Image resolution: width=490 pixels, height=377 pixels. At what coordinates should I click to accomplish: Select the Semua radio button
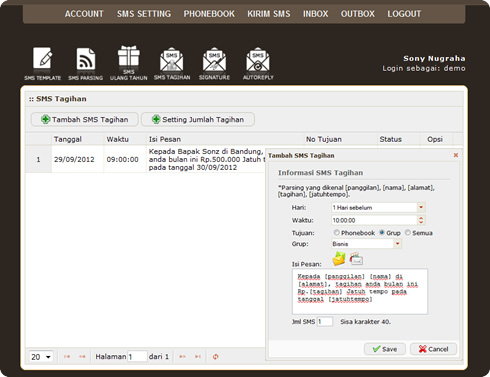pyautogui.click(x=408, y=232)
